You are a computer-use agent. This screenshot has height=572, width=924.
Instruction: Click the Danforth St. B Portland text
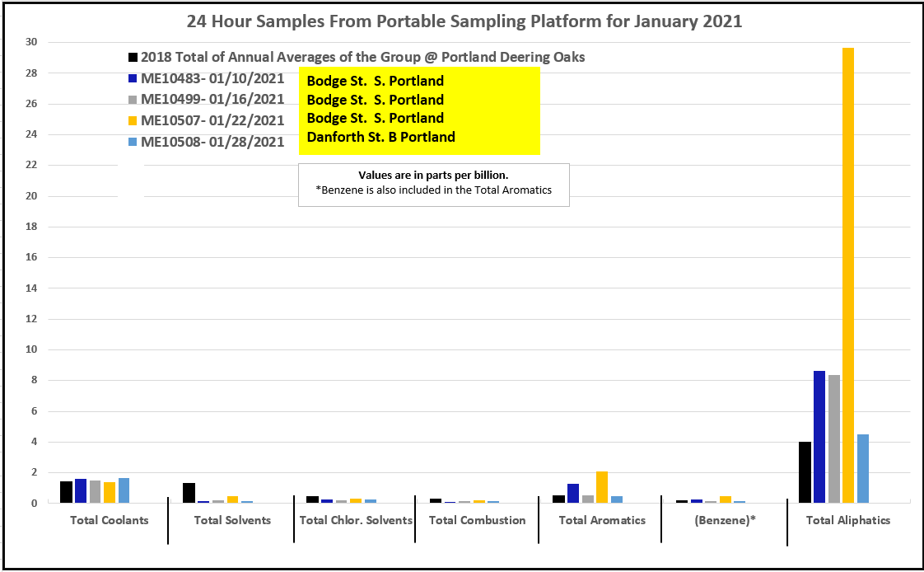coord(380,137)
